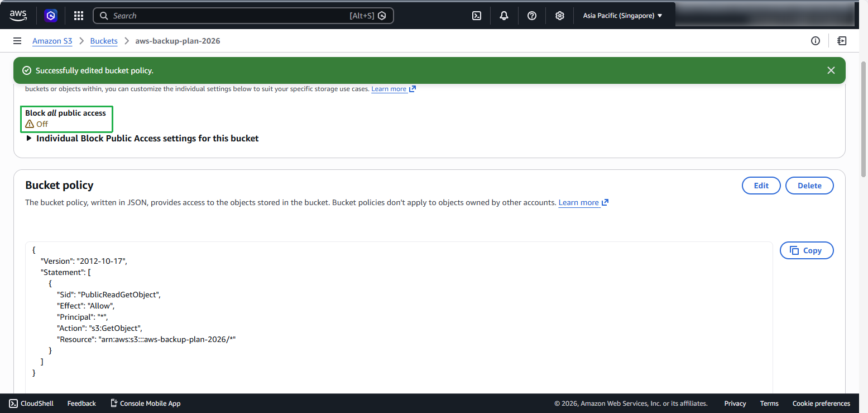Click the Block all public access label
The image size is (868, 413).
(x=65, y=113)
